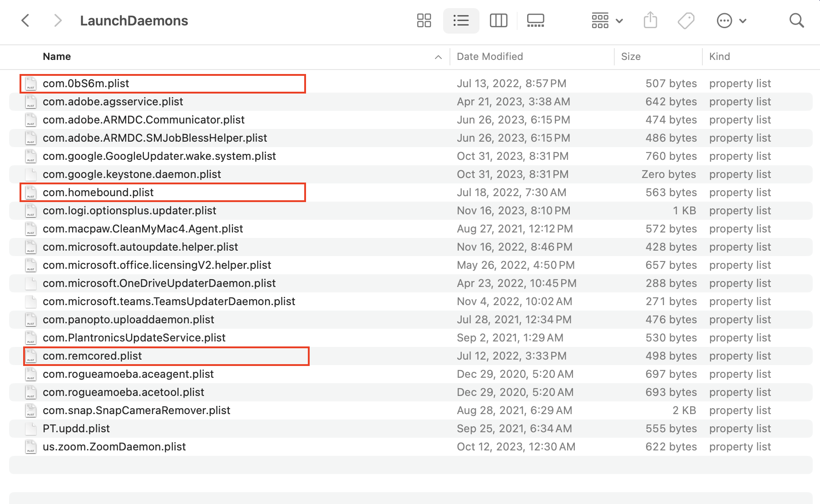Toggle sort order with Name arrow

[x=438, y=57]
